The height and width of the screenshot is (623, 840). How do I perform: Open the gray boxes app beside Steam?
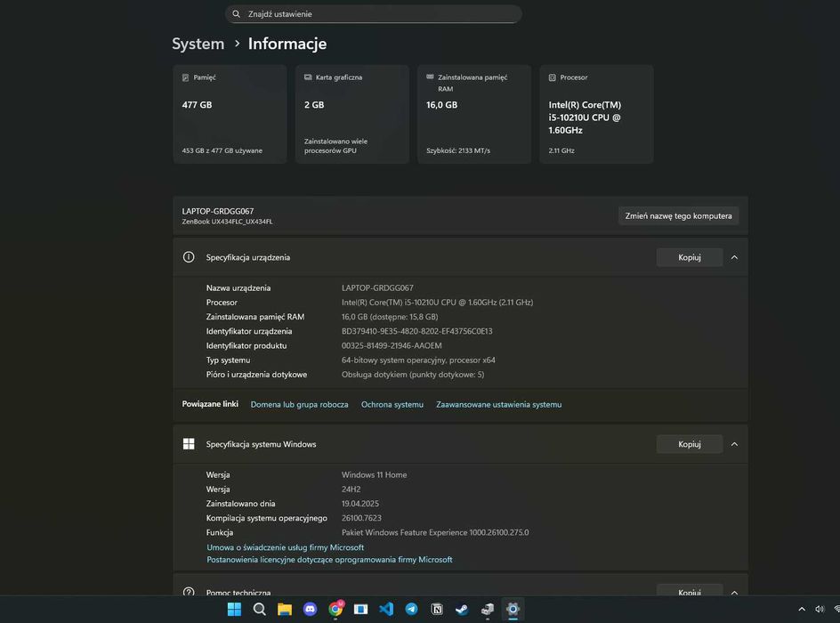coord(488,609)
